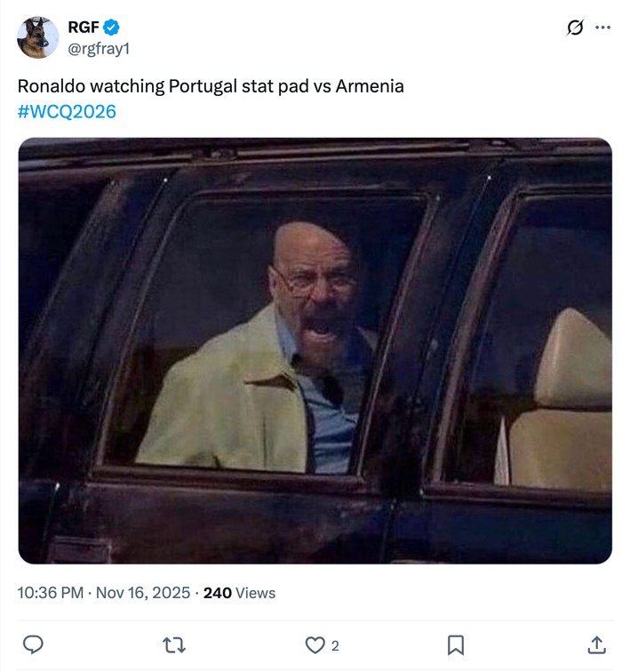Click the tweet text about Ronaldo watching Portugal

coord(211,86)
